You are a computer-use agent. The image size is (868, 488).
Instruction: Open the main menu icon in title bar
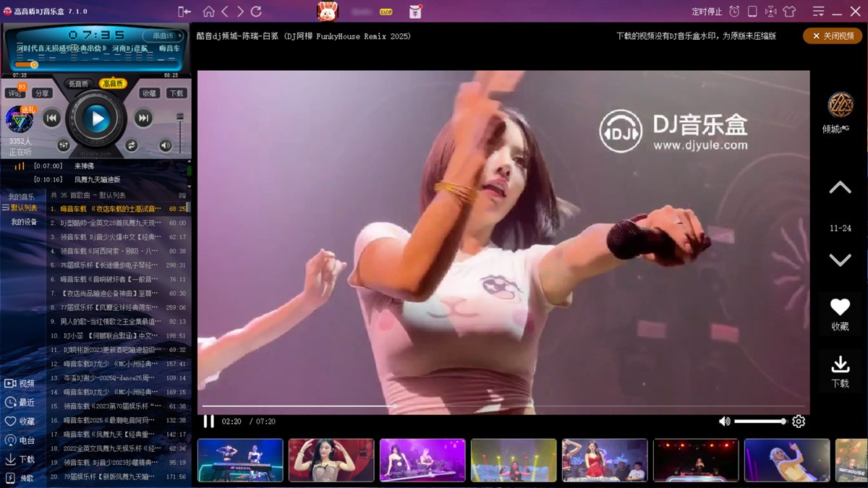tap(818, 12)
